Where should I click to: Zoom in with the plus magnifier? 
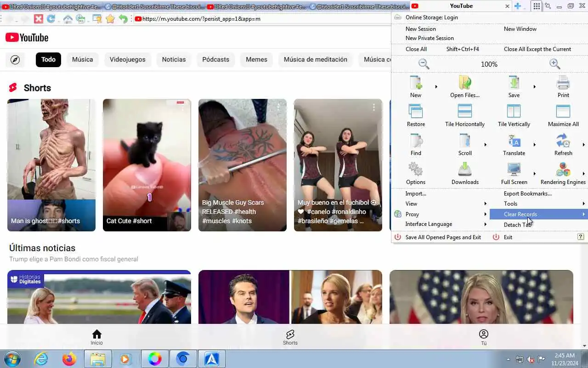[555, 64]
